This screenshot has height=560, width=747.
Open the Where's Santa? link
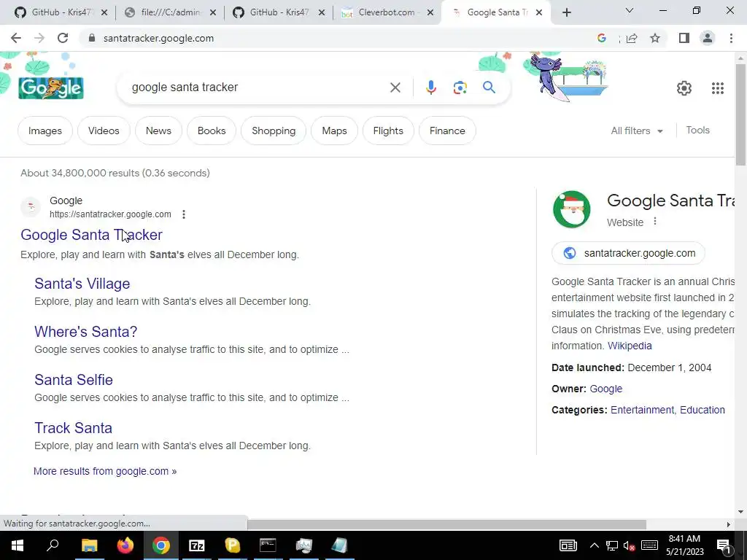pos(86,332)
